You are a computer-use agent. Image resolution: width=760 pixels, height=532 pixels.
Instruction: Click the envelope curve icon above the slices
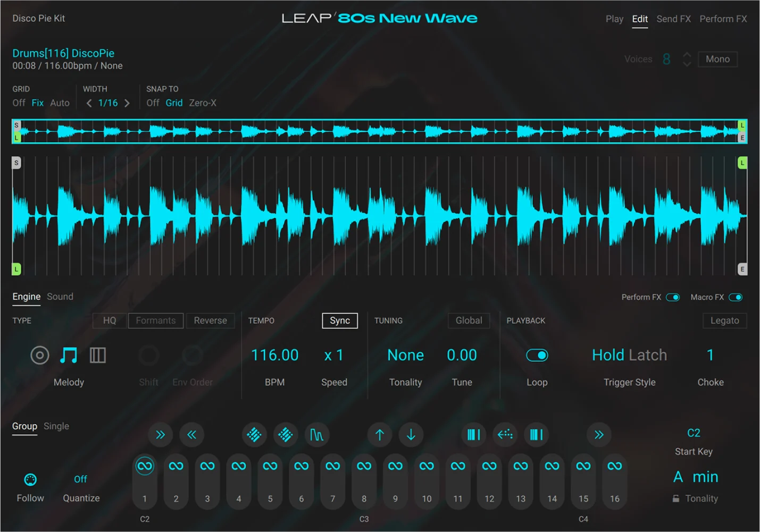point(317,435)
